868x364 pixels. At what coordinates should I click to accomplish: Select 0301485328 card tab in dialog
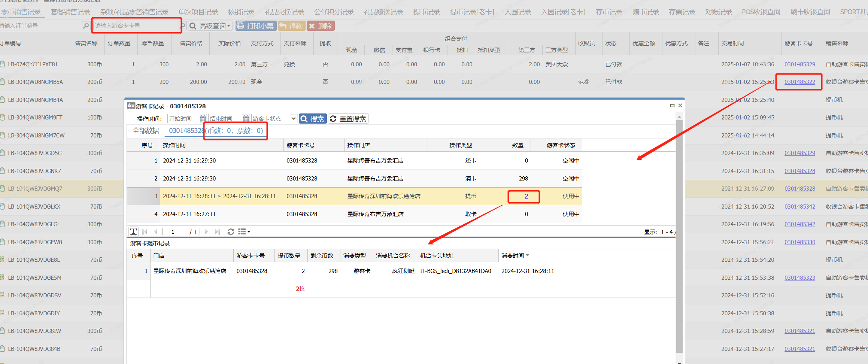click(x=216, y=130)
